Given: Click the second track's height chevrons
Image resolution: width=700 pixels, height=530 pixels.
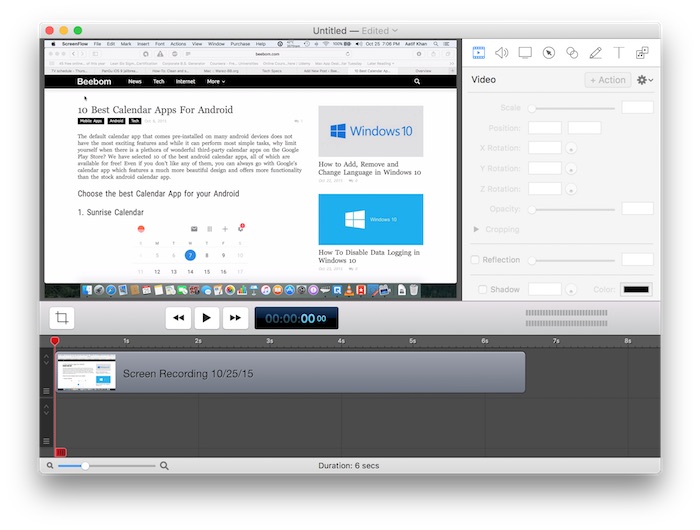Looking at the screenshot, I should click(46, 409).
